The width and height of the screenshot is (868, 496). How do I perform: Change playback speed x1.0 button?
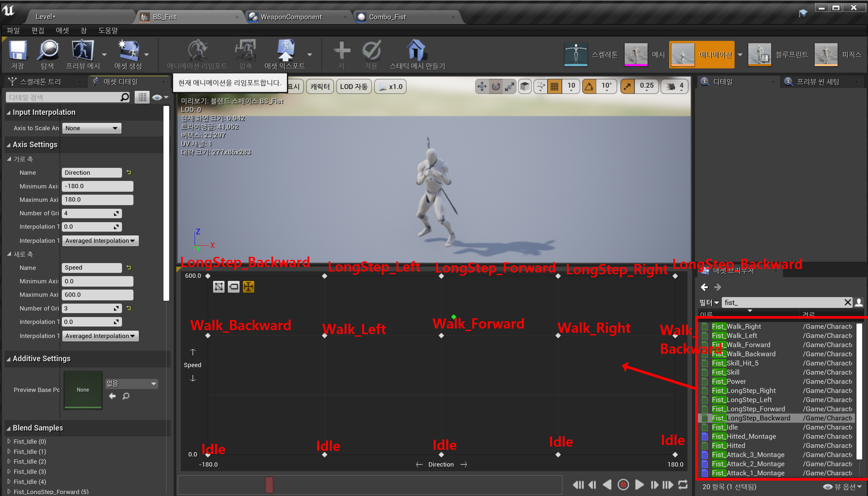(x=390, y=86)
